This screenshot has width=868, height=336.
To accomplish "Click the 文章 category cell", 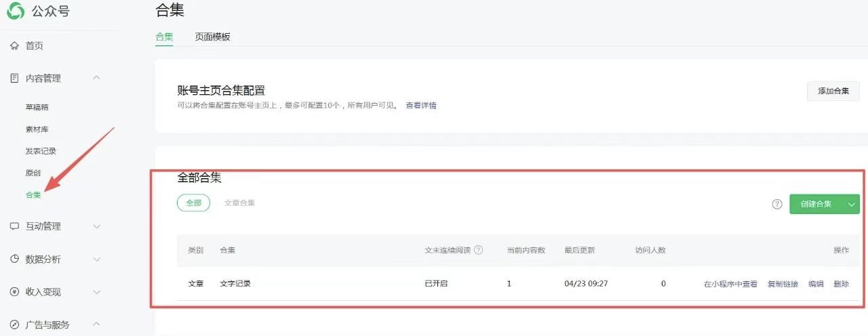I will point(195,284).
